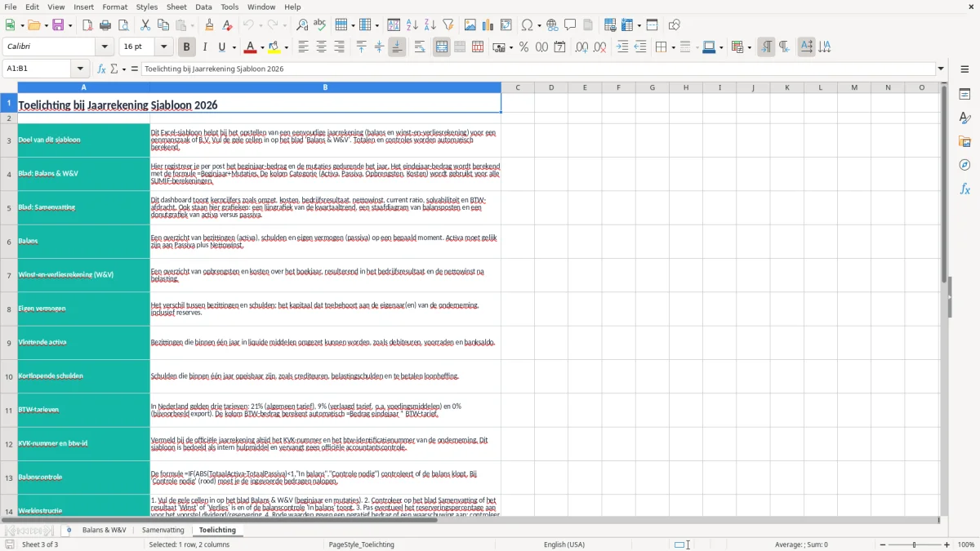Open the sidebar Styles panel icon
This screenshot has height=551, width=980.
pyautogui.click(x=964, y=118)
